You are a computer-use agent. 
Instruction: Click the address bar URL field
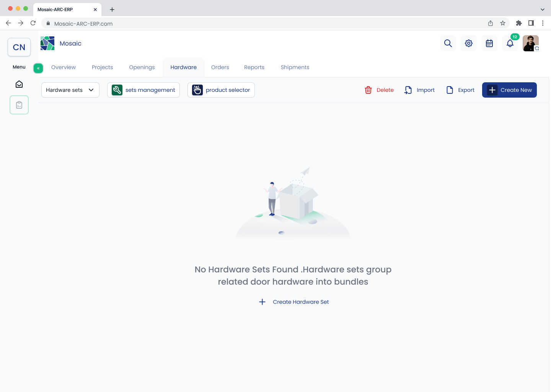pos(275,23)
